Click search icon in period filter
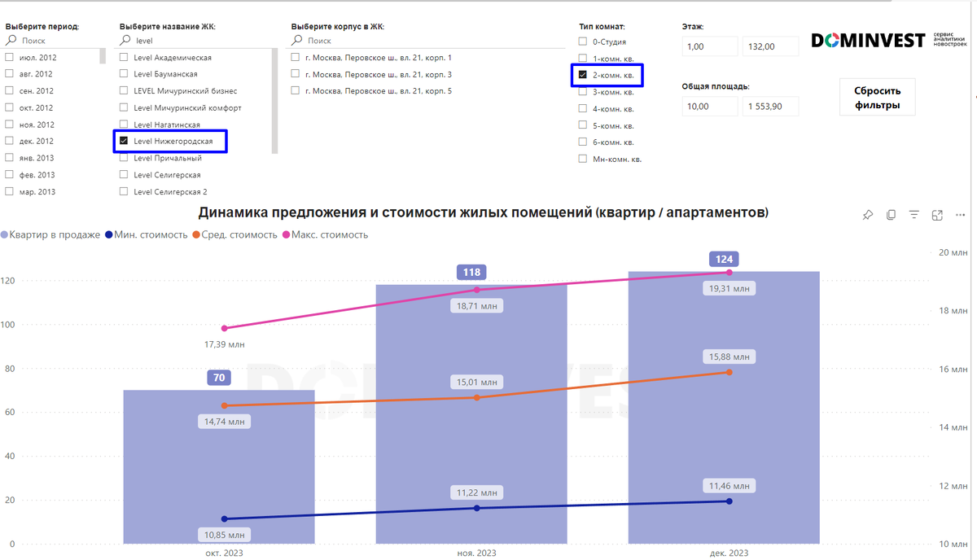Image resolution: width=977 pixels, height=560 pixels. 11,40
